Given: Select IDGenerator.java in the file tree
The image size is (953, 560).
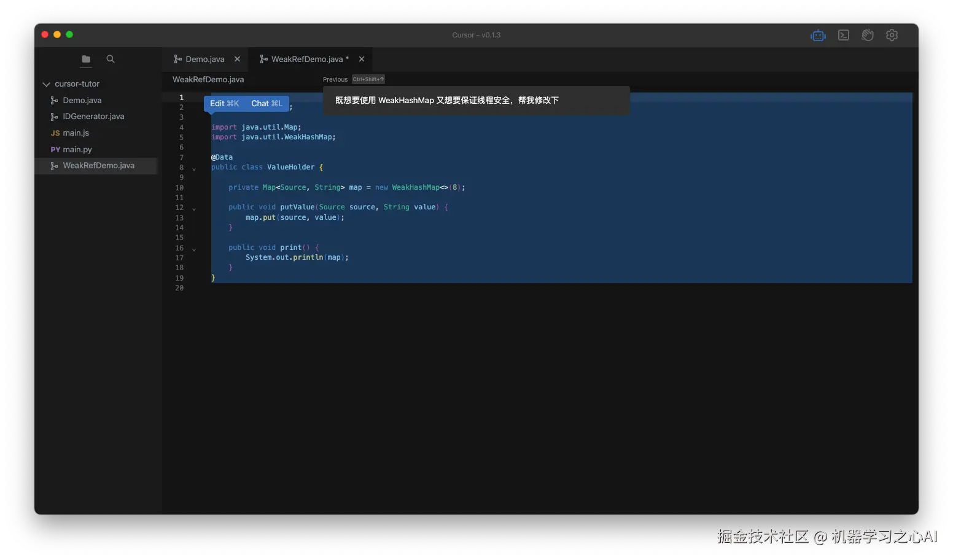Looking at the screenshot, I should [x=92, y=116].
